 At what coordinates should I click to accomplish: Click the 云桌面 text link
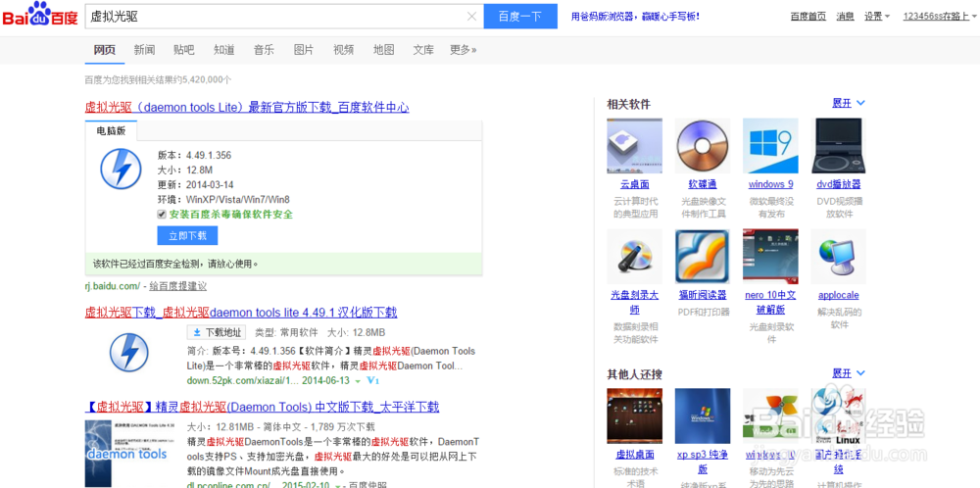[634, 184]
